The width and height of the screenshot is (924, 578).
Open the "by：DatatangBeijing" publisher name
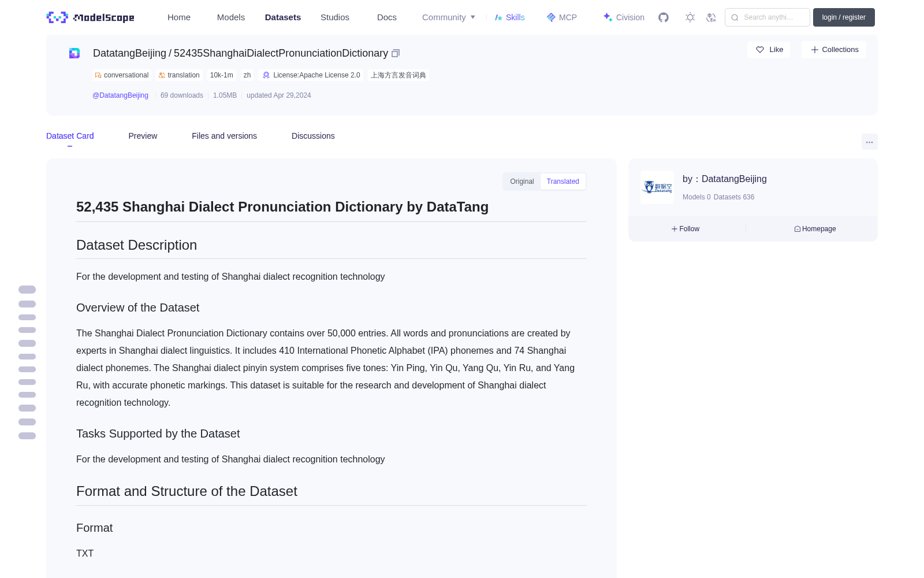[725, 179]
